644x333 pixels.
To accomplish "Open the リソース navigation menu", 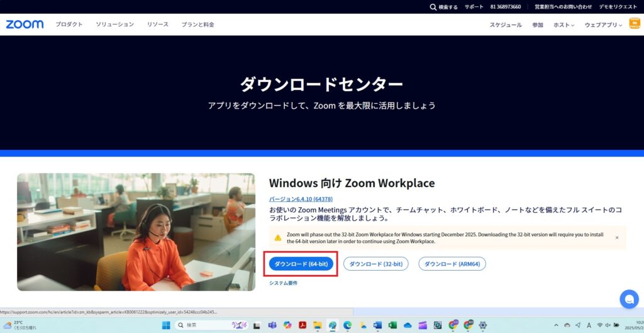I will [x=158, y=25].
